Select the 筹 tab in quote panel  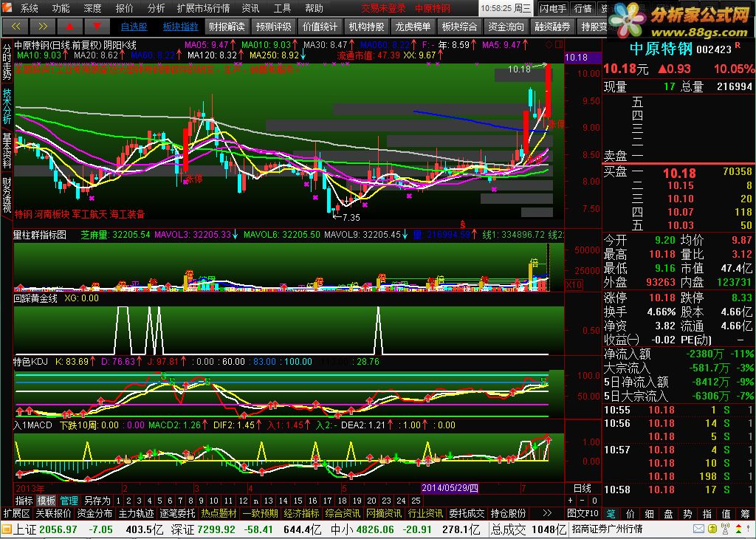click(747, 513)
